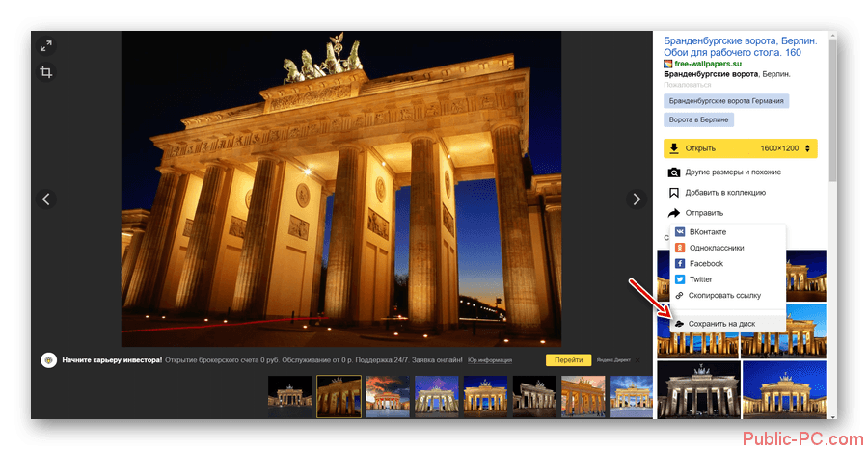Click the Бранденбургские ворота Германия tag
Viewport: 868px width, 450px height.
(x=726, y=100)
